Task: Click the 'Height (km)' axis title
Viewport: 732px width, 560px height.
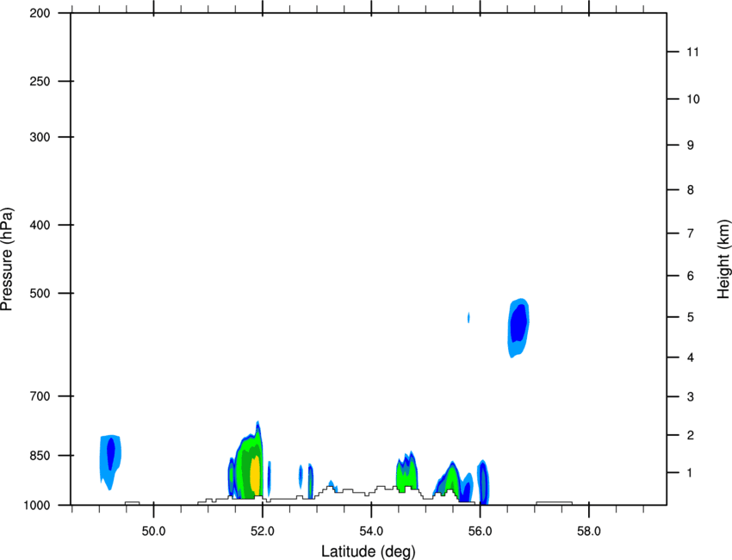Action: pyautogui.click(x=723, y=258)
